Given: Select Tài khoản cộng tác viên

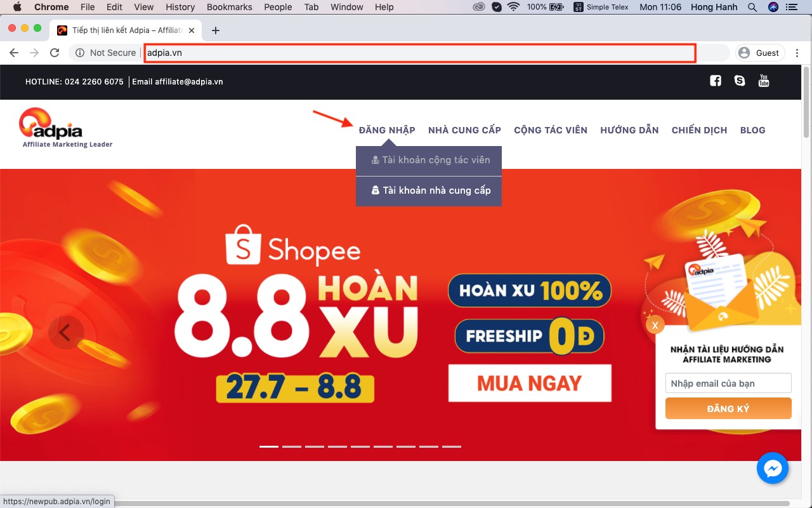Looking at the screenshot, I should [x=429, y=160].
